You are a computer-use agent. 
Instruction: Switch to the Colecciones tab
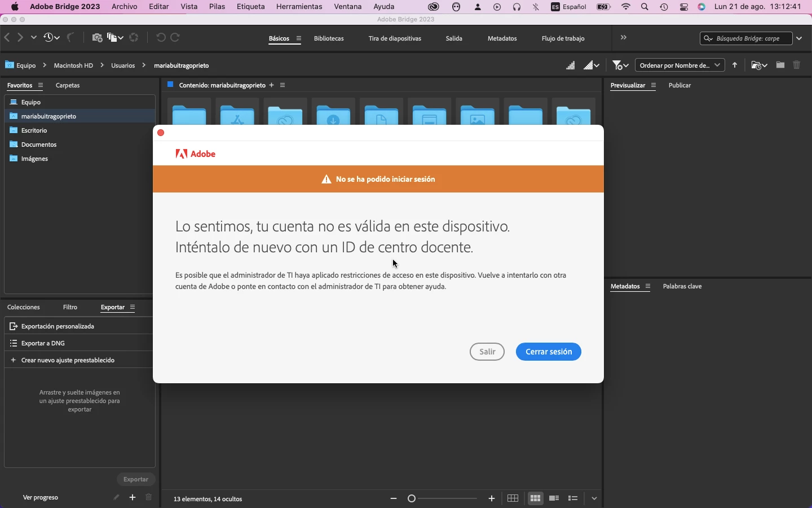[x=24, y=308]
